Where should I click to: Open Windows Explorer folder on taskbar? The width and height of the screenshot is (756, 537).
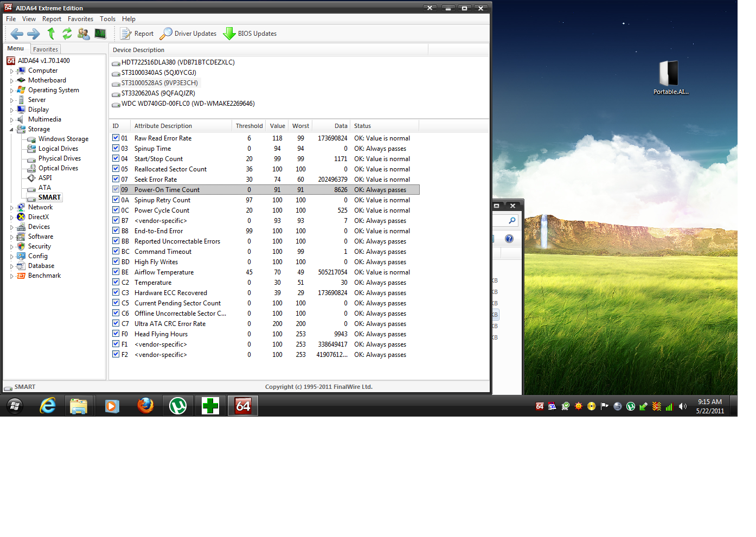coord(79,406)
